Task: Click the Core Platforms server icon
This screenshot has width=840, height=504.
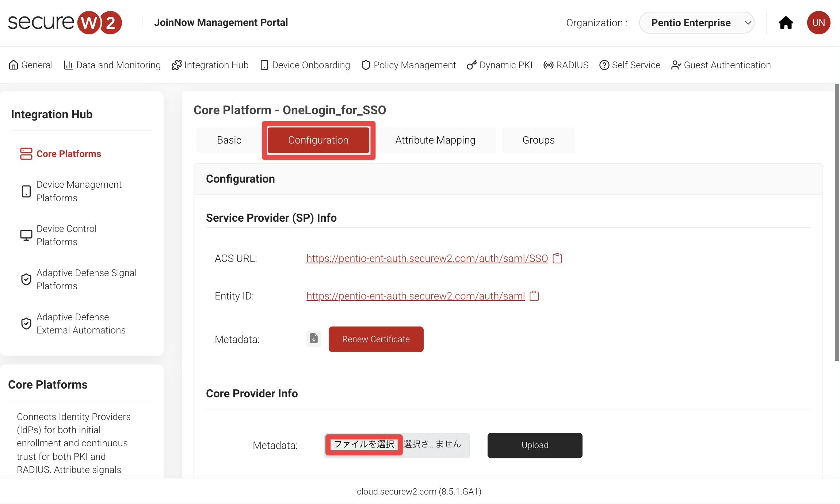Action: pos(26,154)
